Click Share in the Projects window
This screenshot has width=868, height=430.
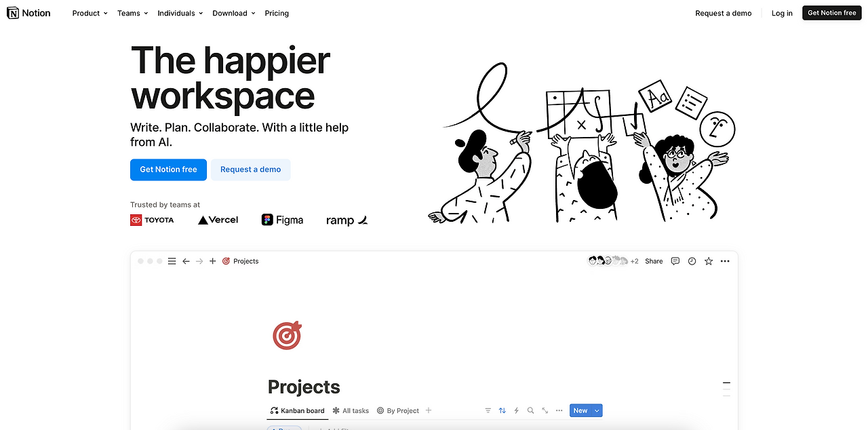coord(654,261)
